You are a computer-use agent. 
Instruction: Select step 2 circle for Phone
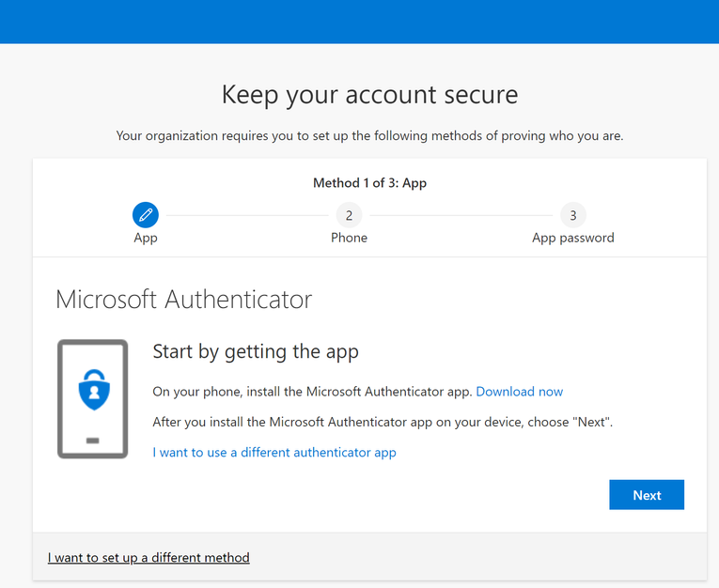coord(349,215)
